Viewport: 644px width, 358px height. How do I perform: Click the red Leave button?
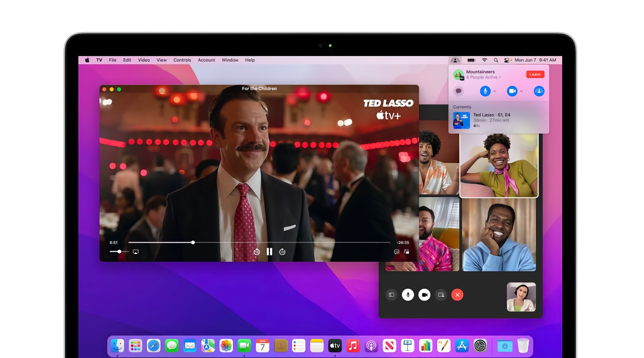coord(535,75)
